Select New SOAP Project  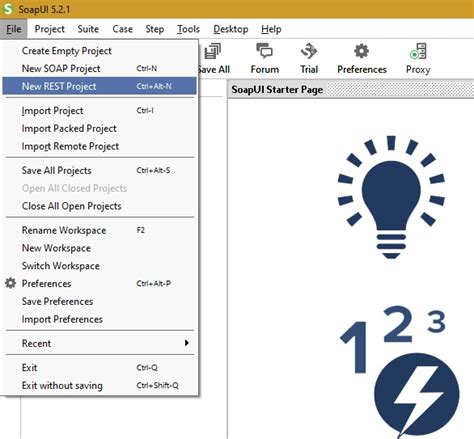coord(99,68)
